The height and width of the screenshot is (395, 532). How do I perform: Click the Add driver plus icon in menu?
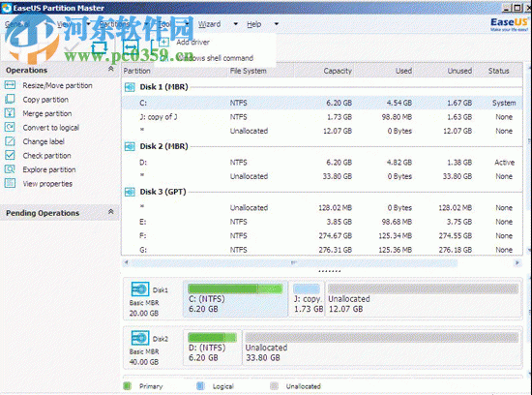click(x=163, y=42)
